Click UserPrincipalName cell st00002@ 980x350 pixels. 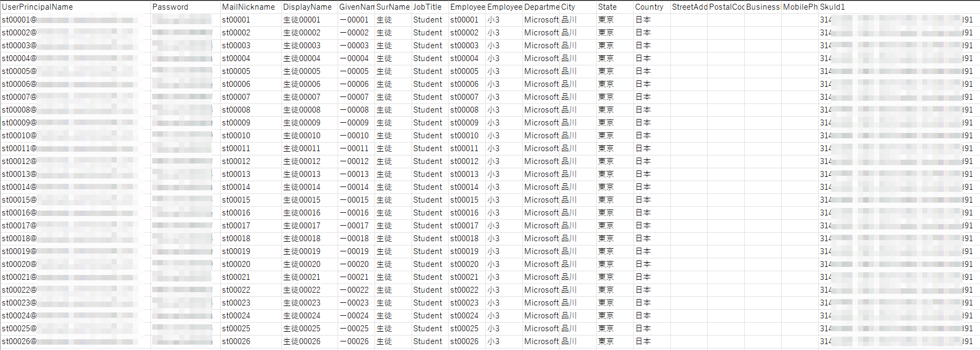pos(76,33)
